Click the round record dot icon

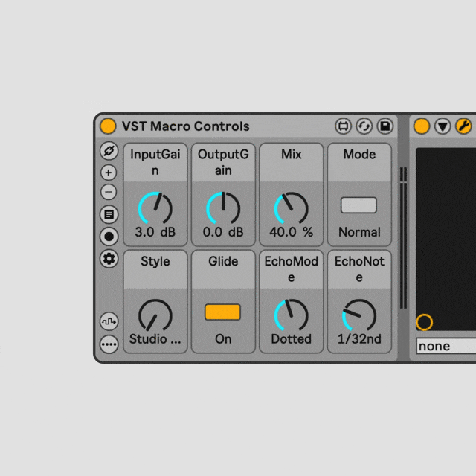(109, 237)
